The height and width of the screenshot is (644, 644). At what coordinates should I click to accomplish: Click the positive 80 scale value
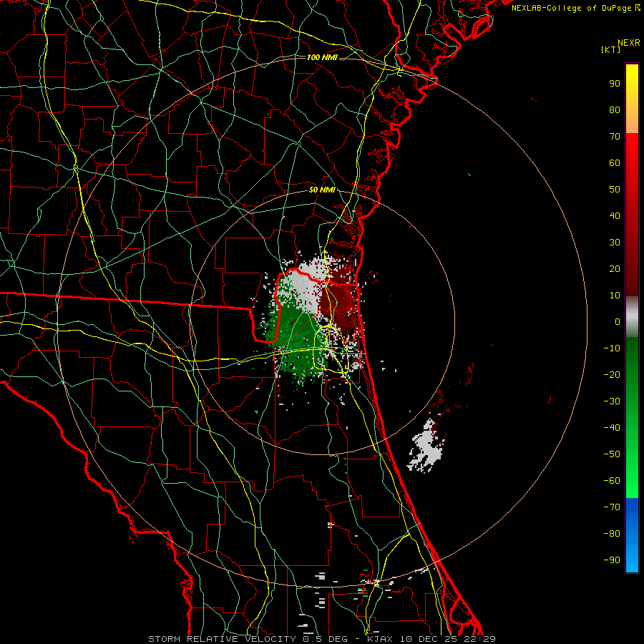click(x=615, y=109)
